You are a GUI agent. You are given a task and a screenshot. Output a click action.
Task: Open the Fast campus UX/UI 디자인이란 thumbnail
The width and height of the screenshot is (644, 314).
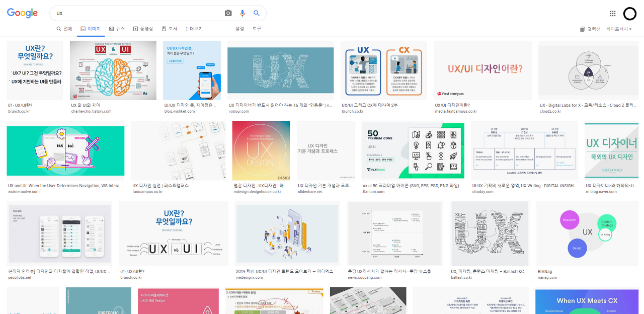click(482, 70)
